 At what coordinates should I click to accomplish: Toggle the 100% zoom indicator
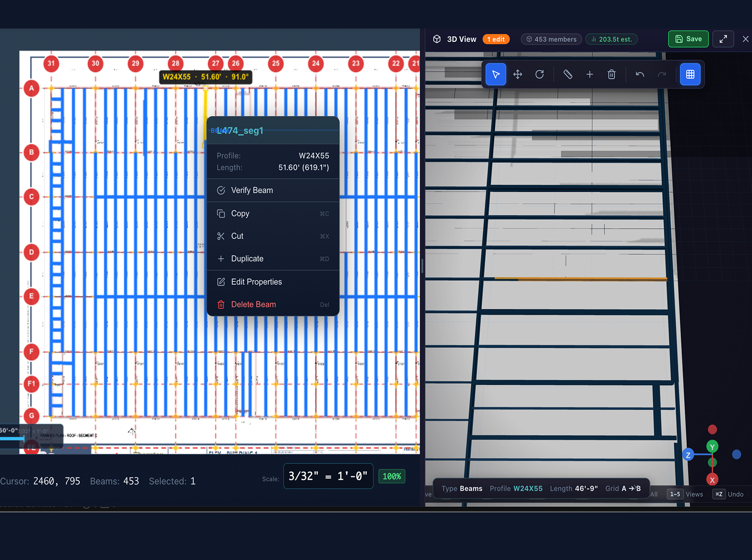(392, 476)
